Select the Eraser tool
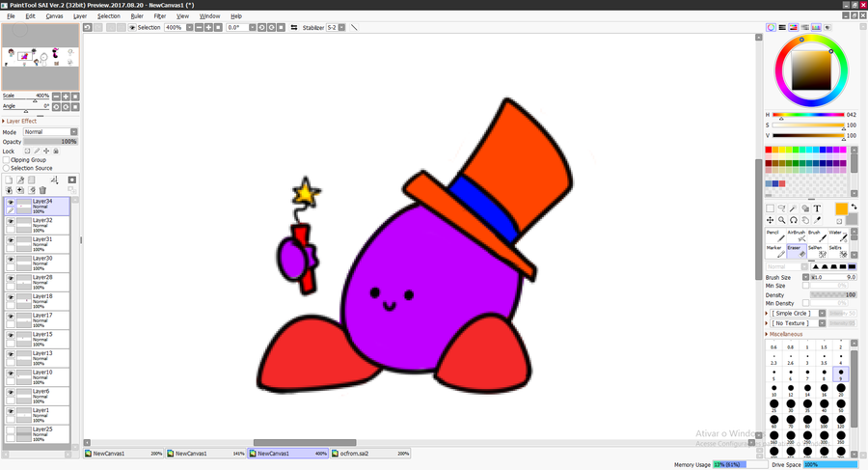 click(x=796, y=251)
